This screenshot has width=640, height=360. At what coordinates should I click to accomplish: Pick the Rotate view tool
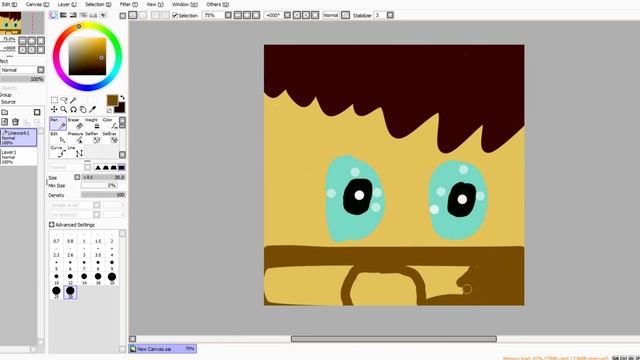[73, 109]
